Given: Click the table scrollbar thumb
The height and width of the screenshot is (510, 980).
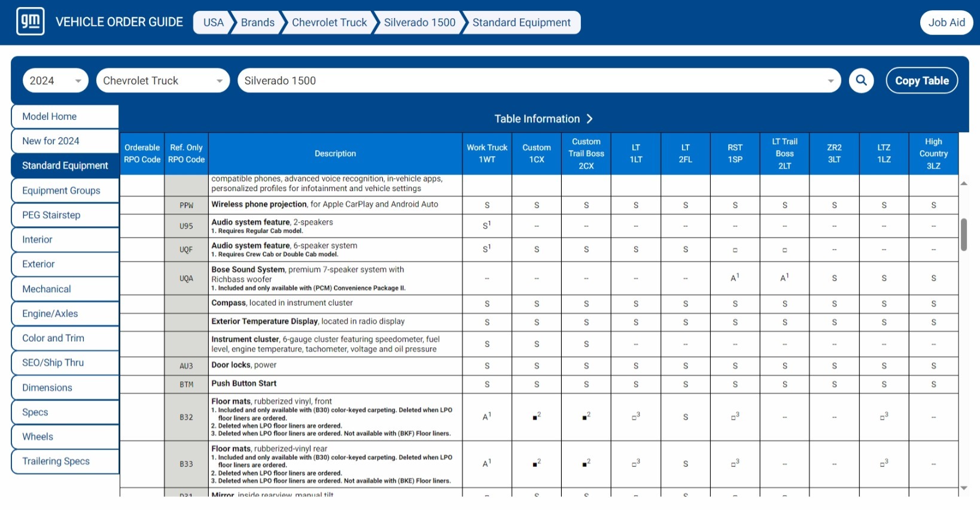Looking at the screenshot, I should pos(964,235).
